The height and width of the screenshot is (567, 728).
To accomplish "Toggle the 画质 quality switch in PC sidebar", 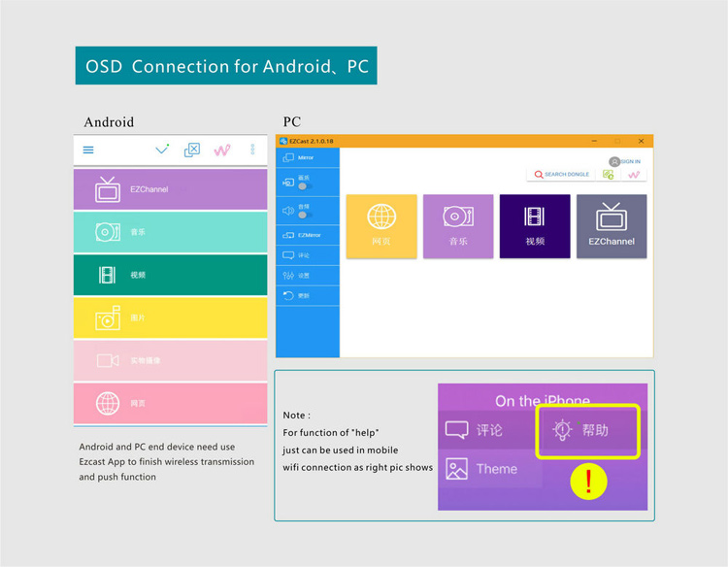I will [304, 186].
